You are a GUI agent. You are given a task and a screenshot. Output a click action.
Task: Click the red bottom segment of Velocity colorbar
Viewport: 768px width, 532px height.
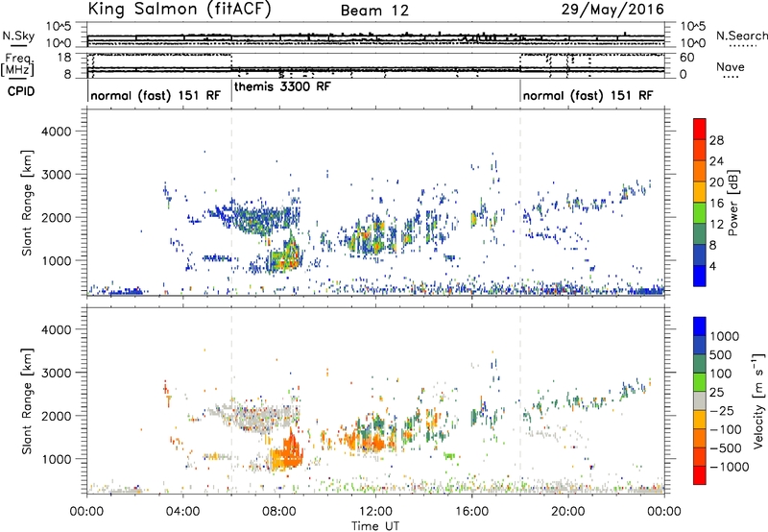click(700, 475)
